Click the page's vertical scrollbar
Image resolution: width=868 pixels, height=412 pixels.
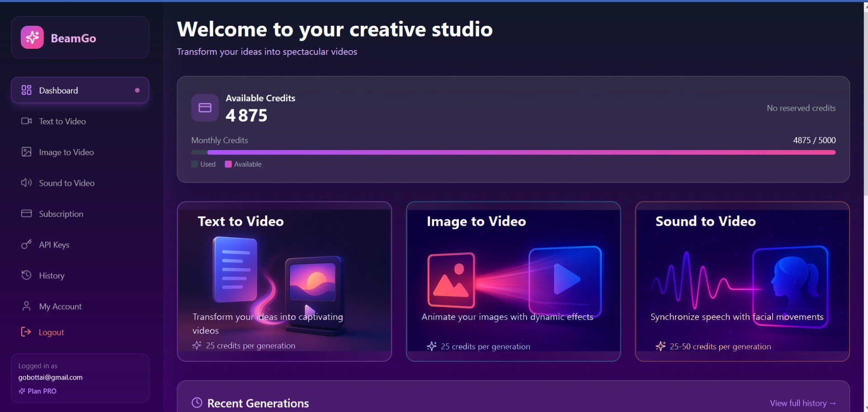click(x=865, y=99)
